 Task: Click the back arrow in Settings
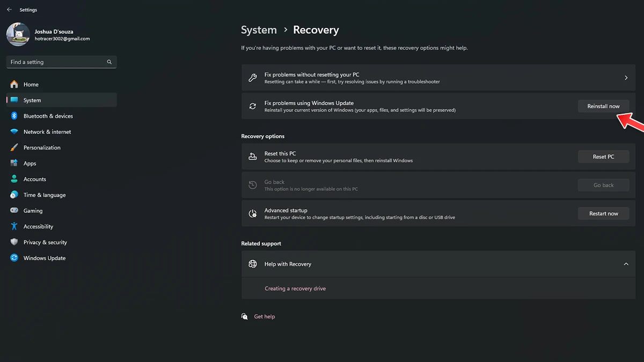pyautogui.click(x=9, y=10)
